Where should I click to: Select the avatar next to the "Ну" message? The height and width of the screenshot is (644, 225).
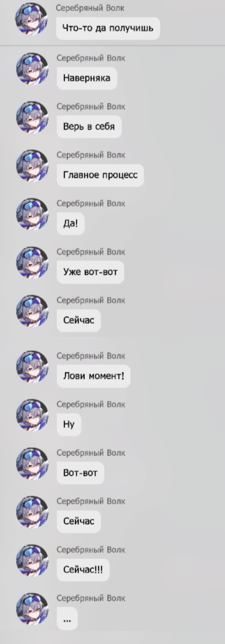click(32, 415)
